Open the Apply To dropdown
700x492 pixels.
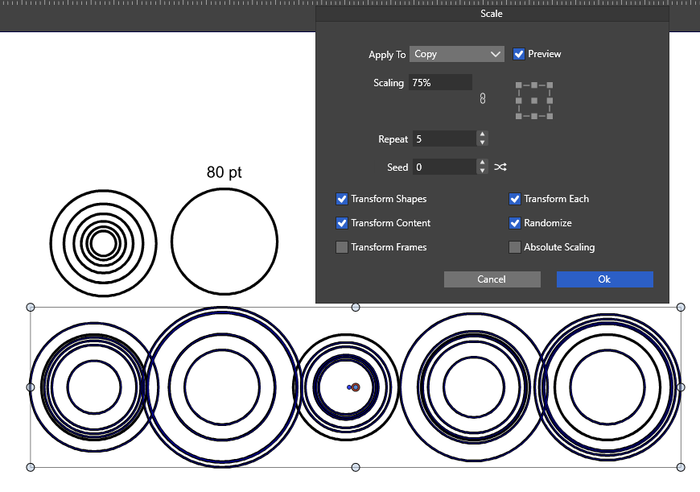point(456,54)
